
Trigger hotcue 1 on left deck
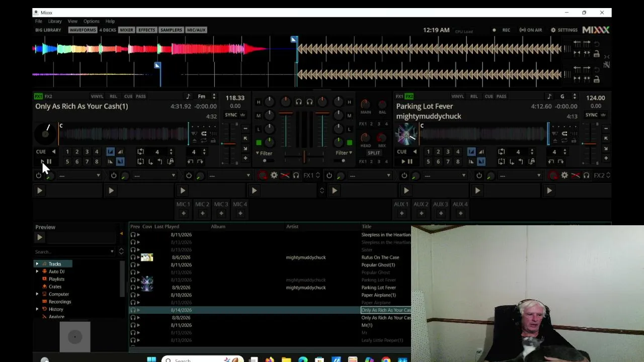point(67,151)
